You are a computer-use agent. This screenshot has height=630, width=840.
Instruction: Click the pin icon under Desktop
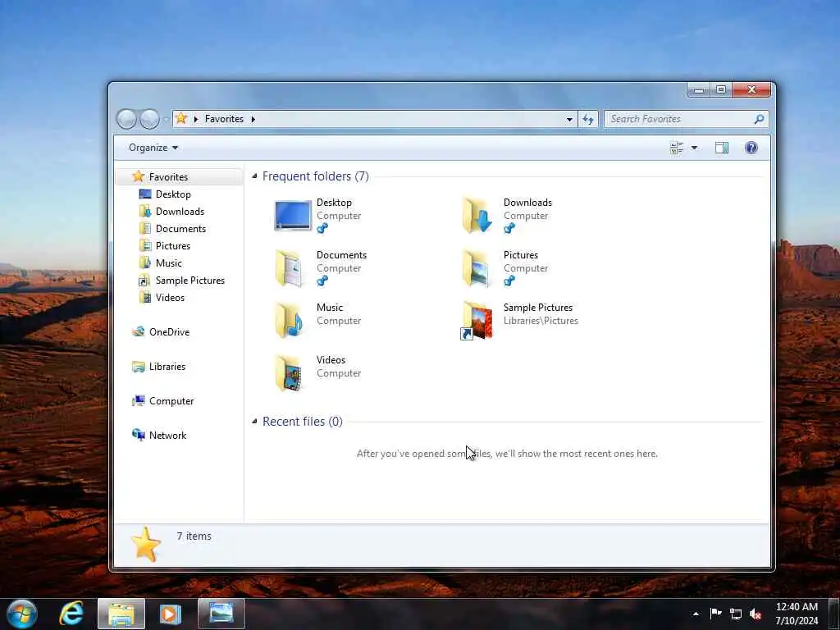tap(322, 229)
